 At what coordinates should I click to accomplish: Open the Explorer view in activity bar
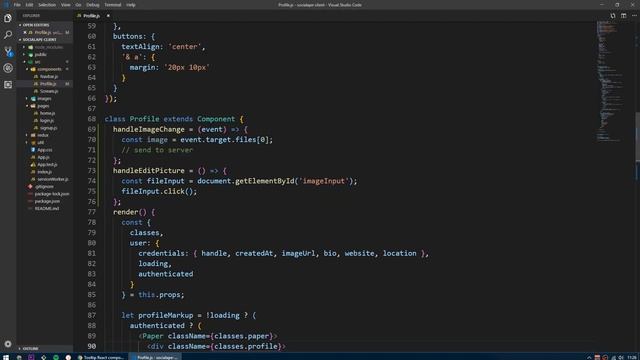click(x=8, y=18)
